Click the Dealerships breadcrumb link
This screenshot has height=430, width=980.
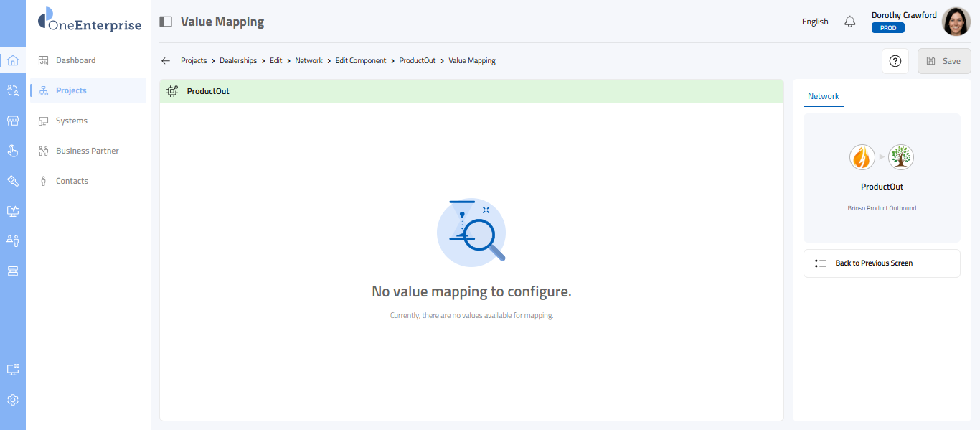coord(238,61)
